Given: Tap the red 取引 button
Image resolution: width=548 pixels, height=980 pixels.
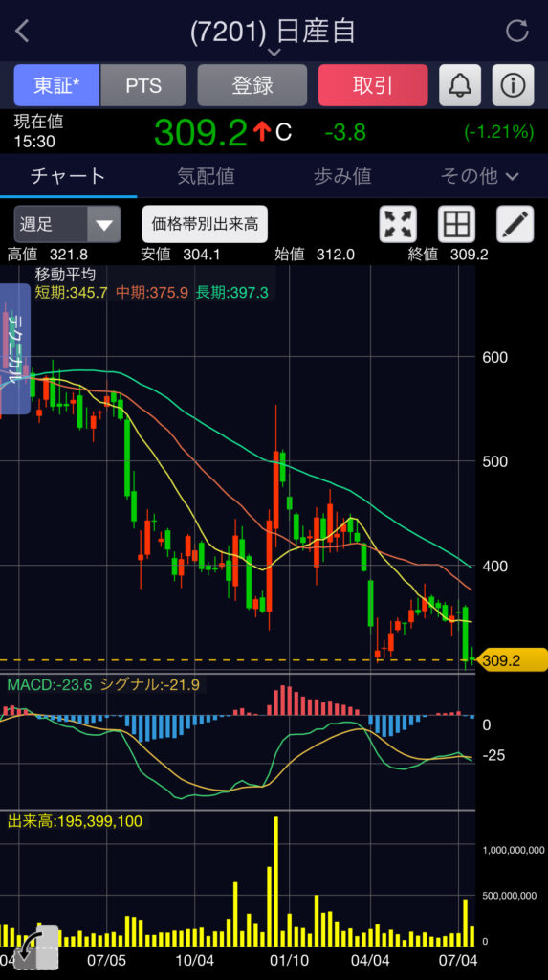Looking at the screenshot, I should point(373,85).
